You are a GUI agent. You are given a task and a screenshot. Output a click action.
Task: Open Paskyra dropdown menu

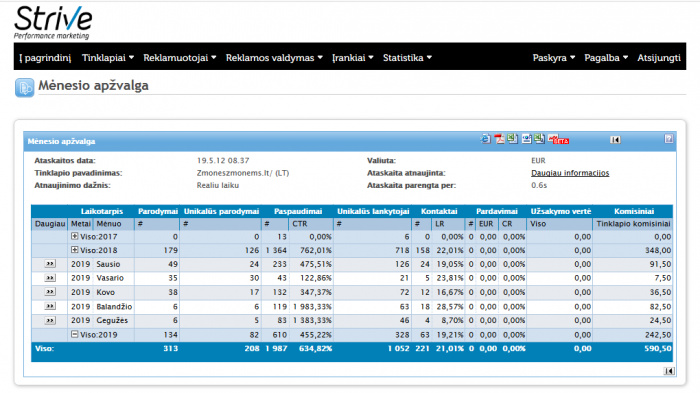[x=554, y=58]
